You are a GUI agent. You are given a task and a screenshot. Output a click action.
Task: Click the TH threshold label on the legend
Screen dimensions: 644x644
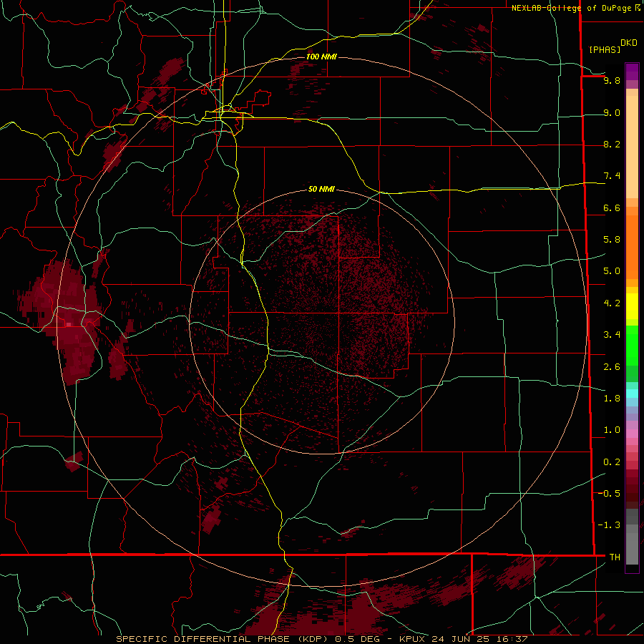[615, 557]
